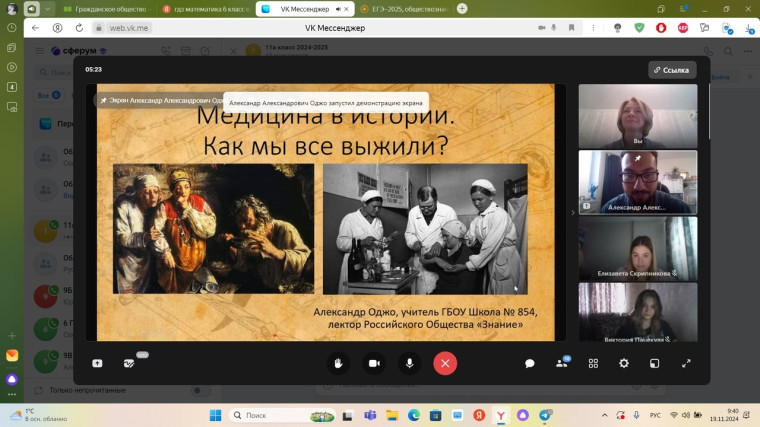Reload the page
Viewport: 760px width, 427px height.
click(79, 28)
